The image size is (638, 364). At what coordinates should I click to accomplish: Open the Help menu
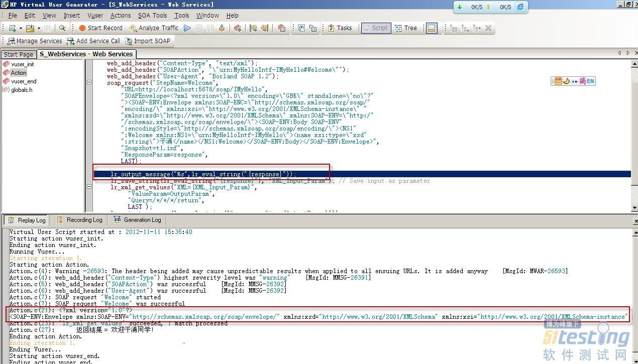pyautogui.click(x=232, y=16)
